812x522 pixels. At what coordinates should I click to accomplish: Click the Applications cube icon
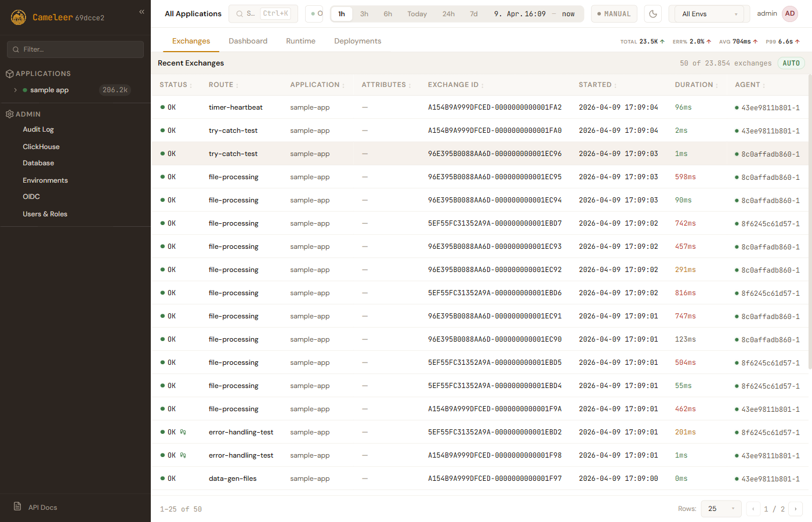tap(9, 74)
